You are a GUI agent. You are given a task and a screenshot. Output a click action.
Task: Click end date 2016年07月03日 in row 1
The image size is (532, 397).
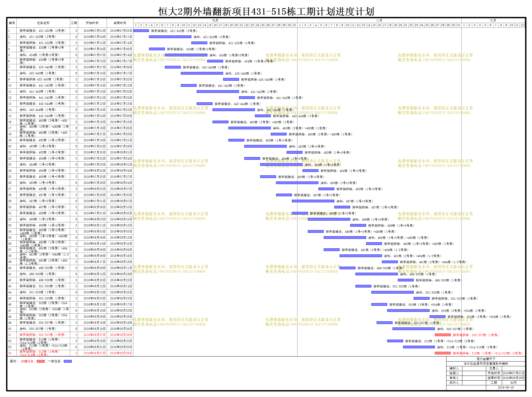[x=121, y=31]
